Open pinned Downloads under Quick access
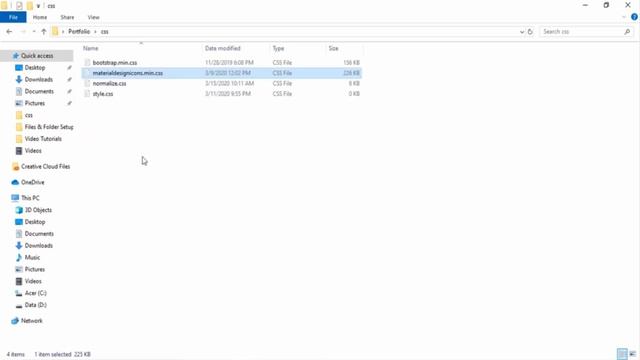Screen dimensions: 640x360 tap(38, 79)
